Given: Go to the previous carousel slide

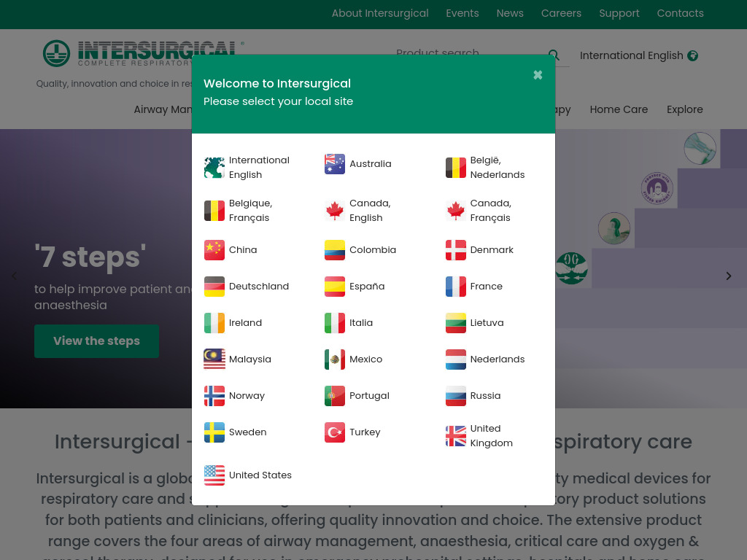Looking at the screenshot, I should click(15, 276).
